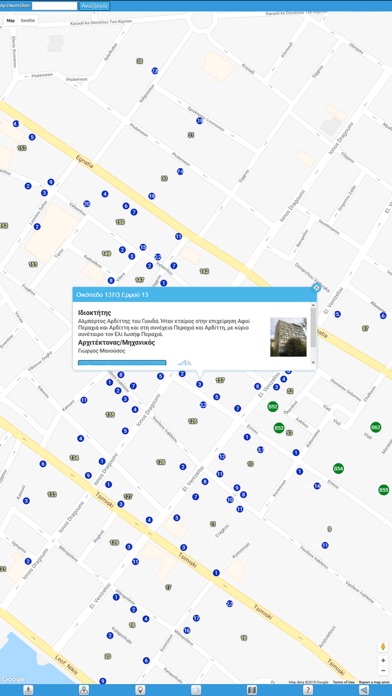Select green marker 855
Viewport: 392px width, 696px height.
(384, 490)
